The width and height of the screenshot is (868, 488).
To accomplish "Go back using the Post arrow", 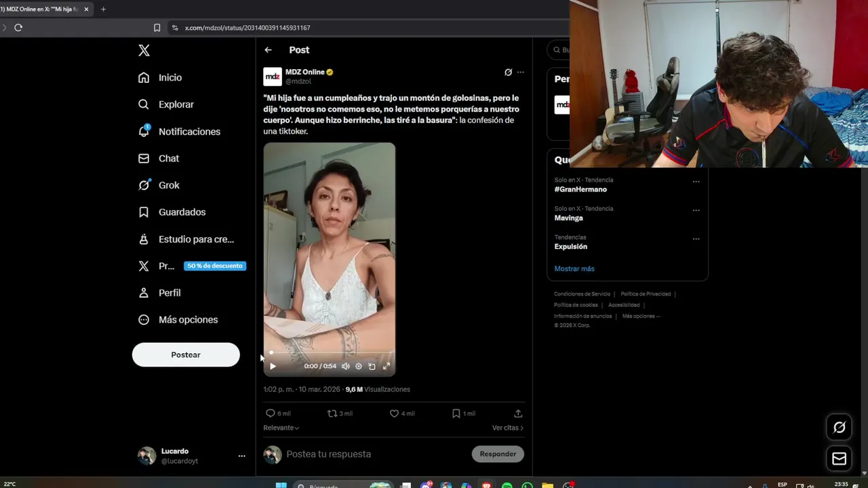I will tap(268, 50).
